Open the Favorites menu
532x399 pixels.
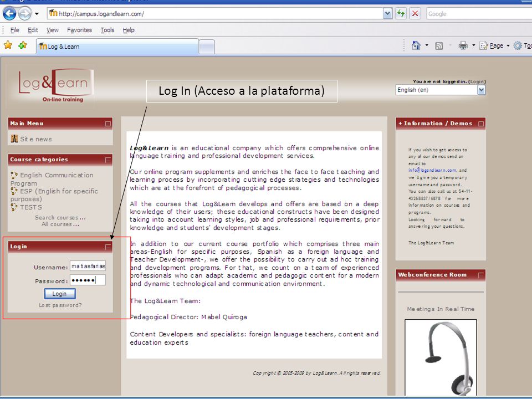pyautogui.click(x=79, y=30)
